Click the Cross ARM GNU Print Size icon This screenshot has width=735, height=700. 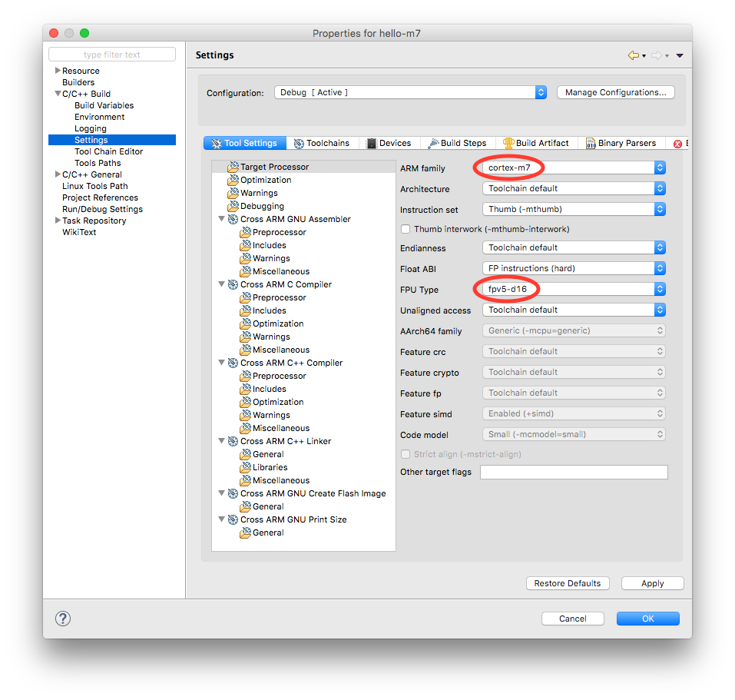[x=233, y=519]
